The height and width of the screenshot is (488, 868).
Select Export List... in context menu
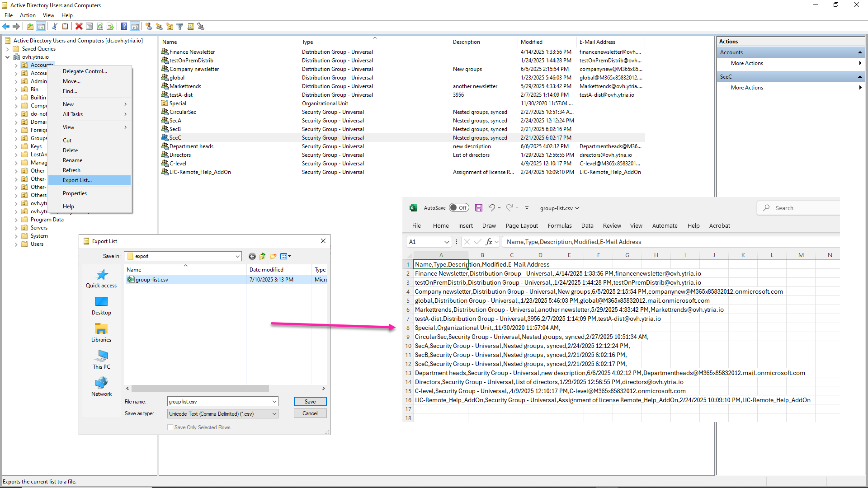pos(90,180)
